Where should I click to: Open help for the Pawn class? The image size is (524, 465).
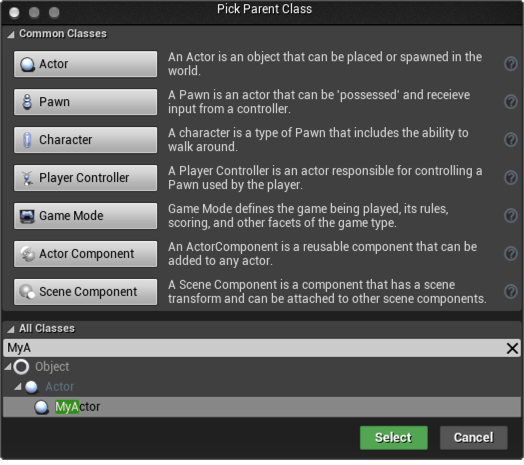tap(511, 102)
